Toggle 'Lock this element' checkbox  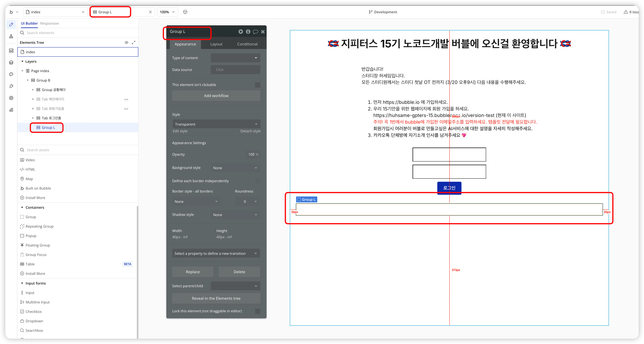[x=258, y=311]
